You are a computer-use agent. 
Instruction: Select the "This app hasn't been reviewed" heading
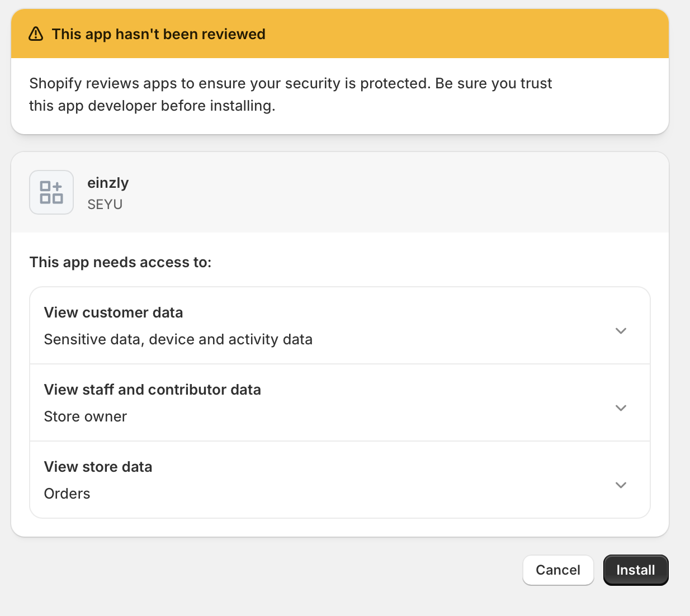[159, 34]
